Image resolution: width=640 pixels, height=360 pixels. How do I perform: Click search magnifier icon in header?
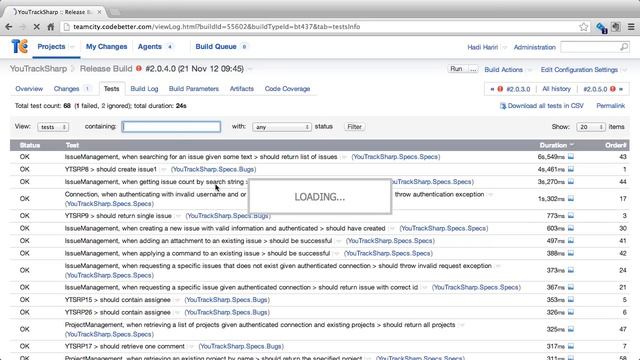coord(624,47)
